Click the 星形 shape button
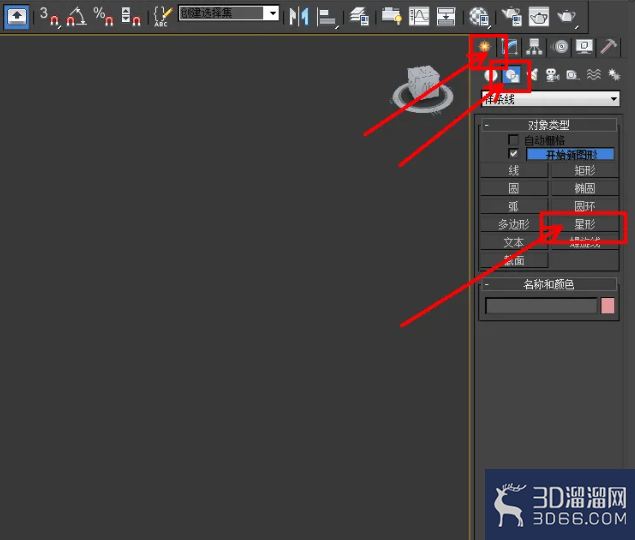The image size is (635, 540). (x=585, y=224)
